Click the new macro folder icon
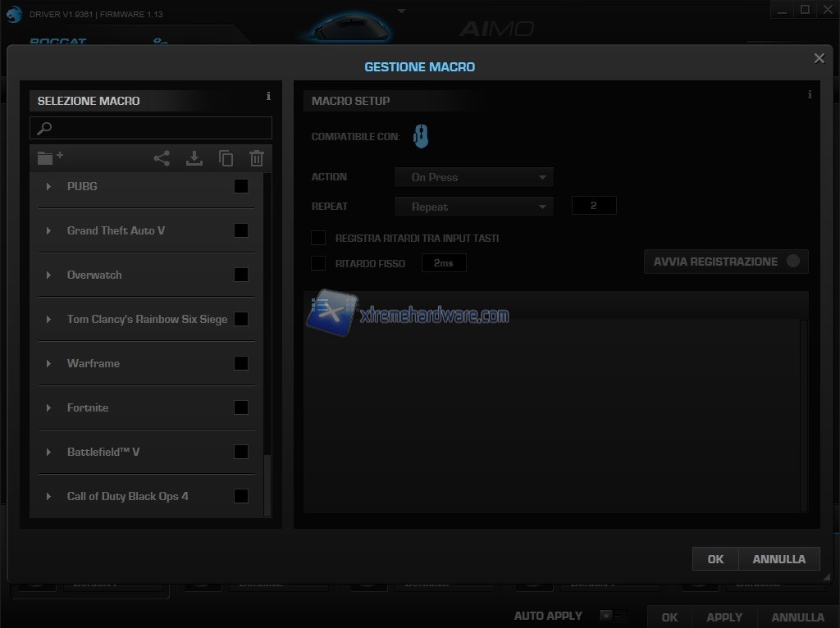The height and width of the screenshot is (628, 840). (50, 158)
